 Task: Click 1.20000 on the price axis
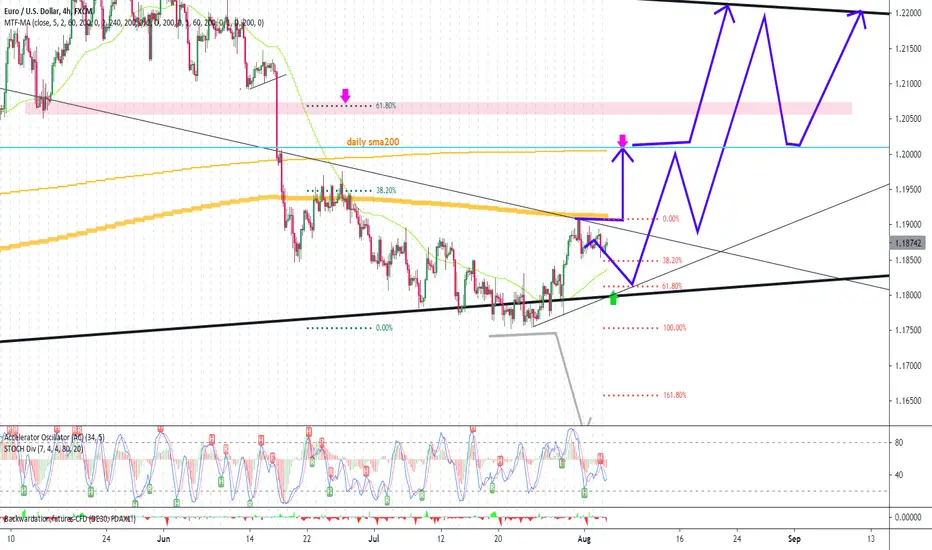pos(908,155)
